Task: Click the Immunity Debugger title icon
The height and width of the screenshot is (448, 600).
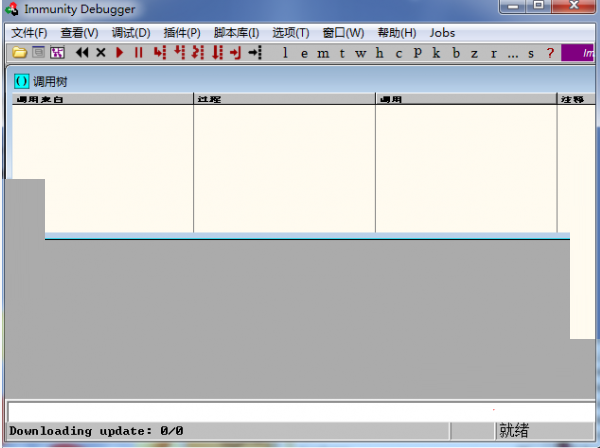Action: (x=12, y=9)
